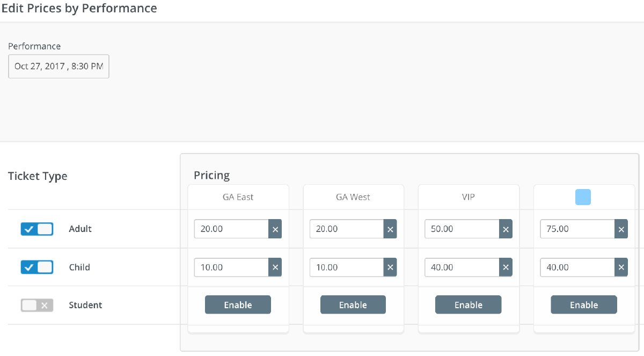Clear the Child GA East price
The width and height of the screenshot is (644, 356).
pos(275,267)
